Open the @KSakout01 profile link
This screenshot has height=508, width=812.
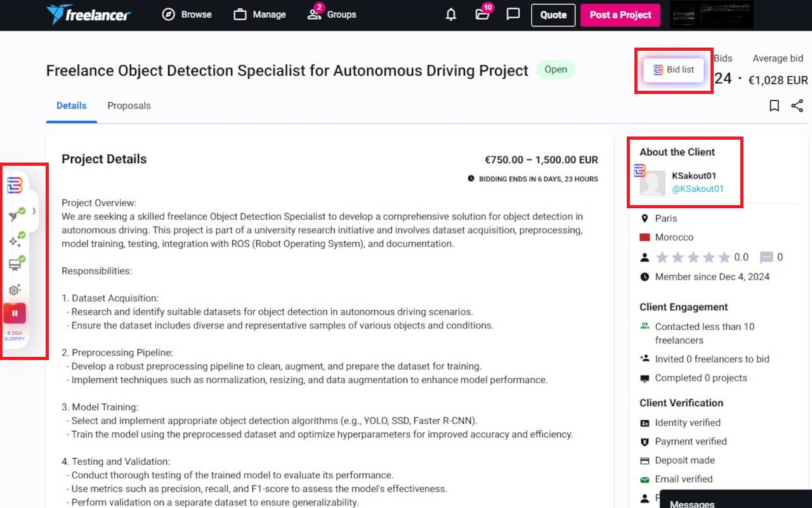(698, 189)
